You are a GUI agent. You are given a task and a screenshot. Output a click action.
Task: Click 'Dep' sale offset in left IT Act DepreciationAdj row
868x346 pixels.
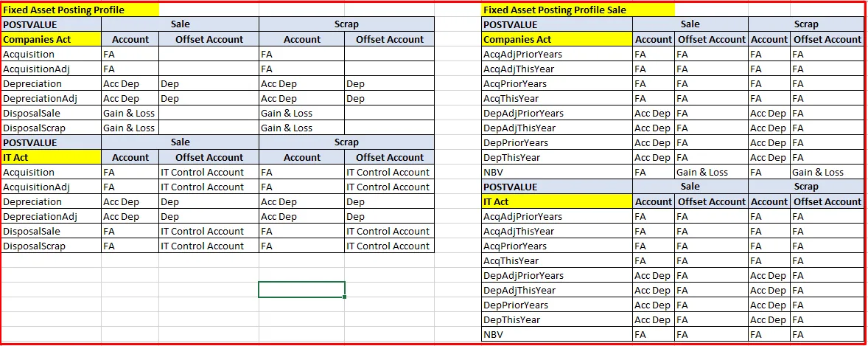pyautogui.click(x=169, y=217)
